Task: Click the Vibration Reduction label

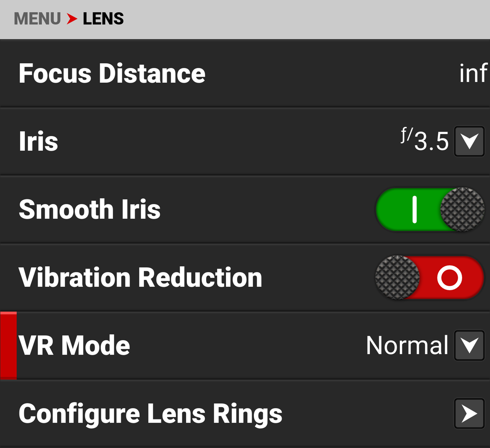Action: [x=140, y=278]
